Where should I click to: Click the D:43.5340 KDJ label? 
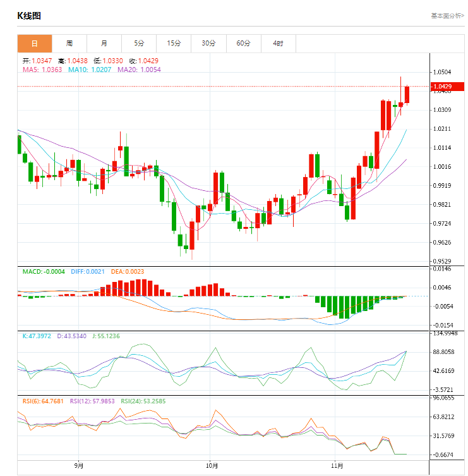(x=72, y=336)
